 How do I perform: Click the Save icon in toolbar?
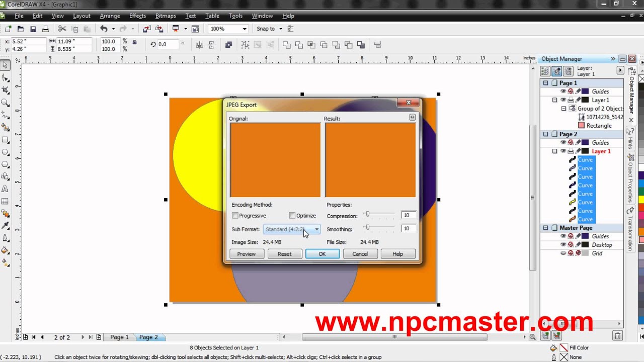pyautogui.click(x=33, y=29)
